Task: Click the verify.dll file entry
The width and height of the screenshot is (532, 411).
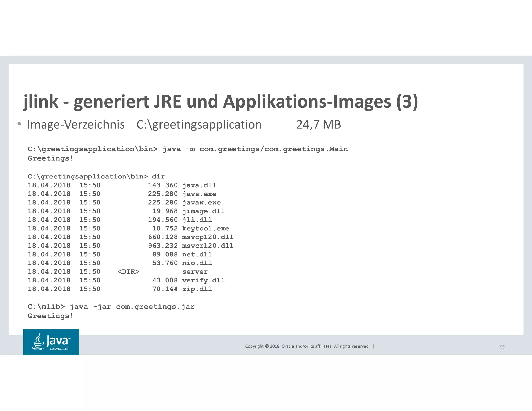Action: 203,280
